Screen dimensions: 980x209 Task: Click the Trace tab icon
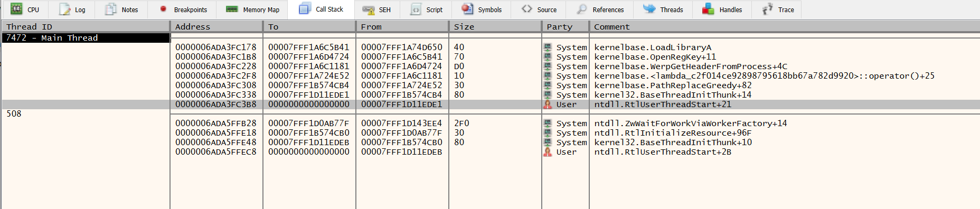pyautogui.click(x=768, y=9)
